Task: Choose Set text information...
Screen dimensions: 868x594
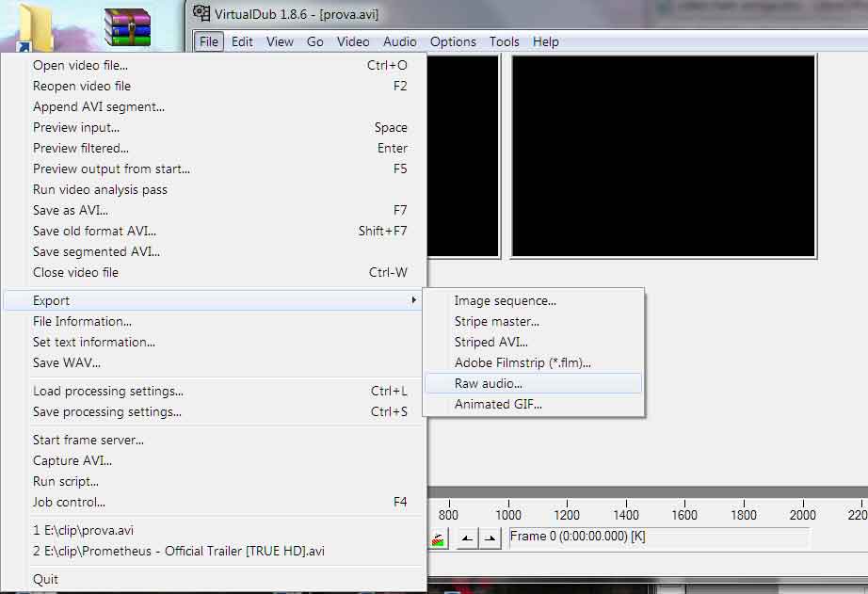Action: pyautogui.click(x=213, y=342)
